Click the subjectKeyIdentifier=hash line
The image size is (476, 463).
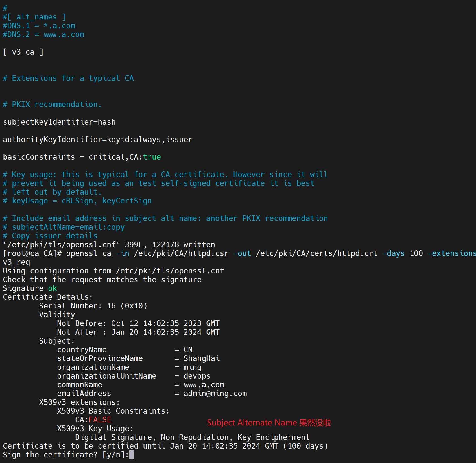(59, 122)
